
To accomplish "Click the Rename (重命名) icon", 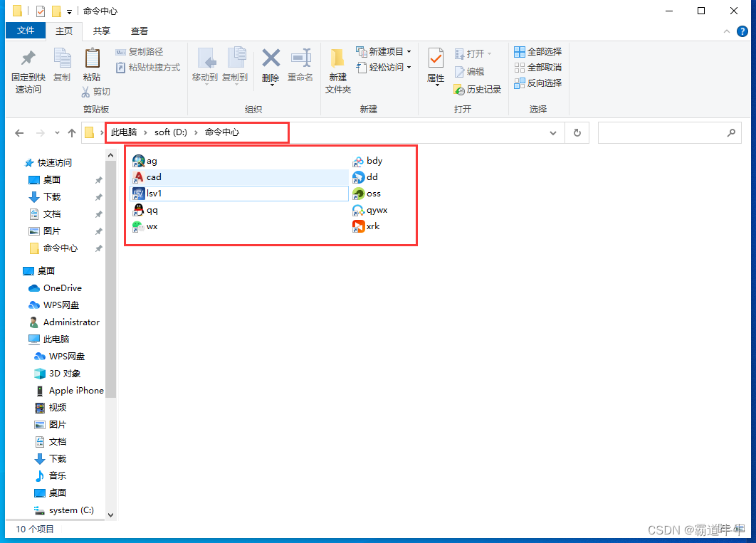I will point(301,58).
